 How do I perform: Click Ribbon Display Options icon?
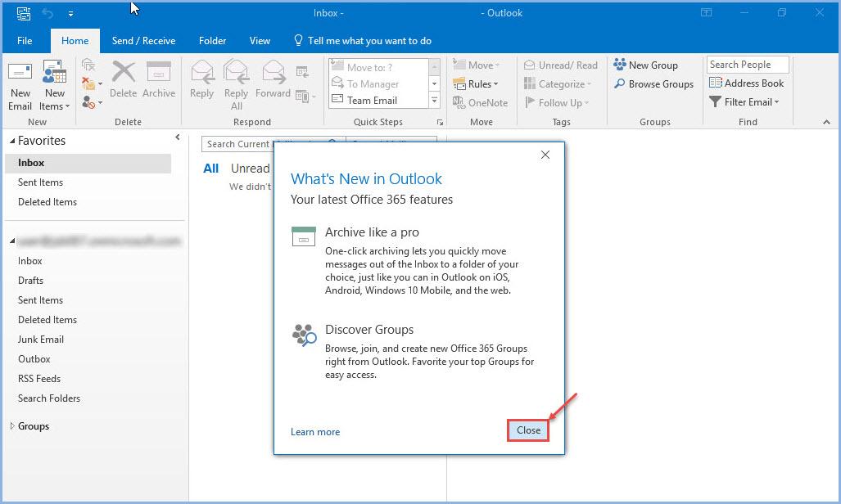coord(707,12)
